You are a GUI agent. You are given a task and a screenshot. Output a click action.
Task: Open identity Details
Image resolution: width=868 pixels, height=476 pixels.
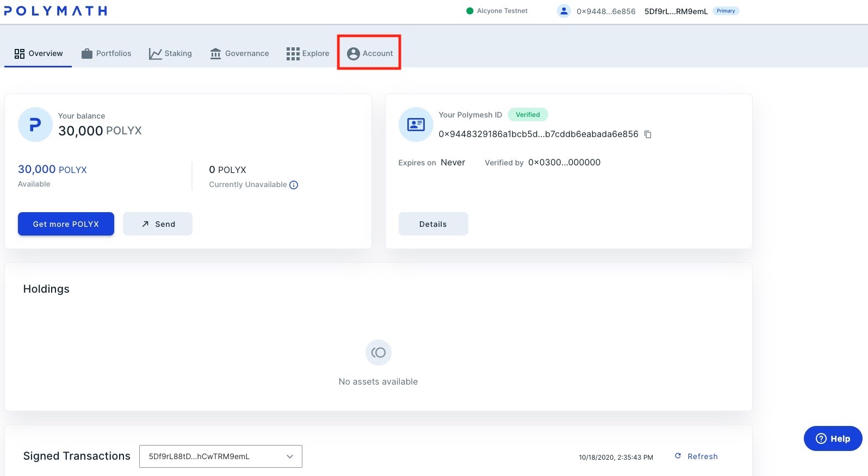point(433,224)
